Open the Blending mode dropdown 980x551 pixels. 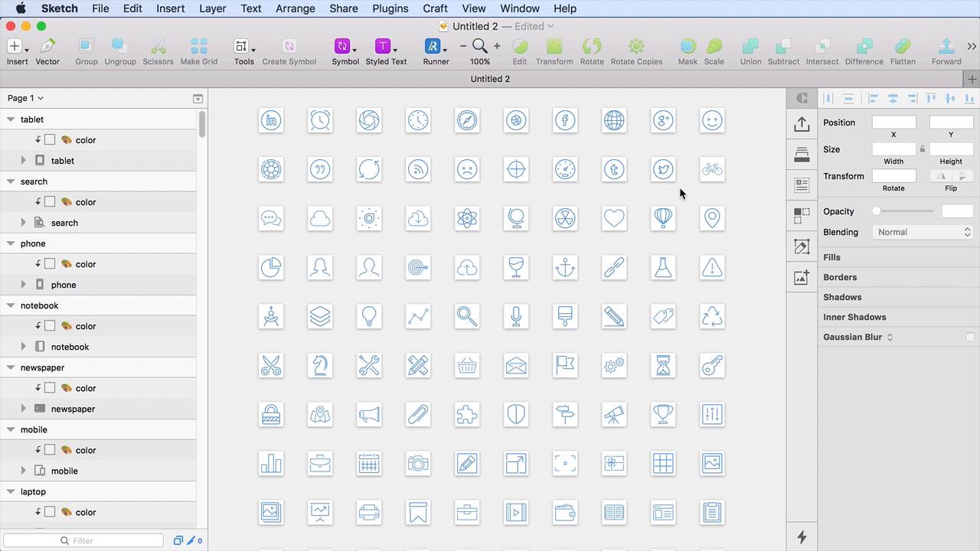[923, 232]
